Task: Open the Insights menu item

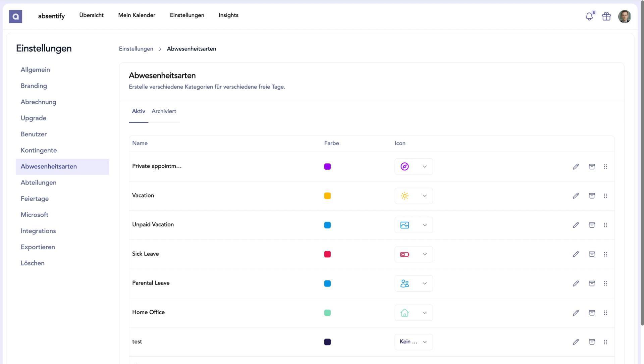Action: pyautogui.click(x=228, y=15)
